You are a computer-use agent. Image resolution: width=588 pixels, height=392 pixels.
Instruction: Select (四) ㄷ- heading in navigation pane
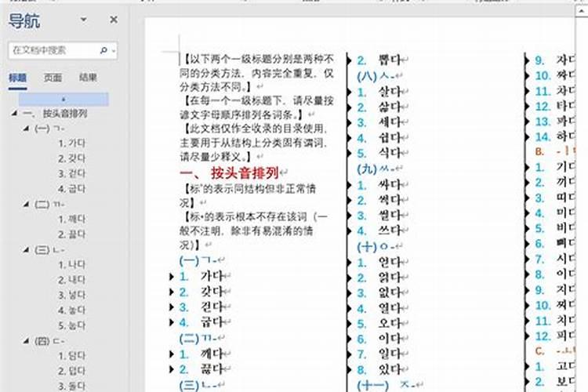[49, 341]
